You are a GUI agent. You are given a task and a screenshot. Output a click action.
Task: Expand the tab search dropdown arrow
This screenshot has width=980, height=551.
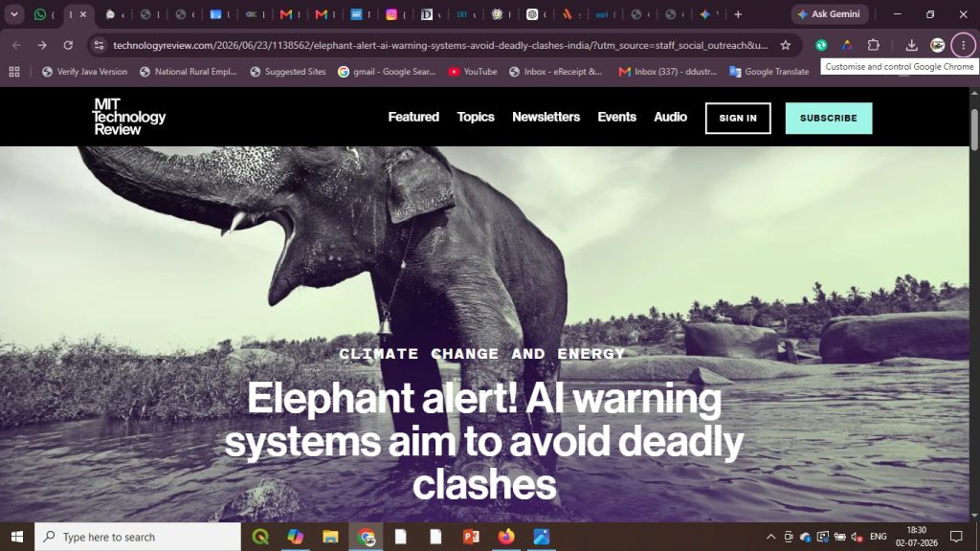coord(13,14)
